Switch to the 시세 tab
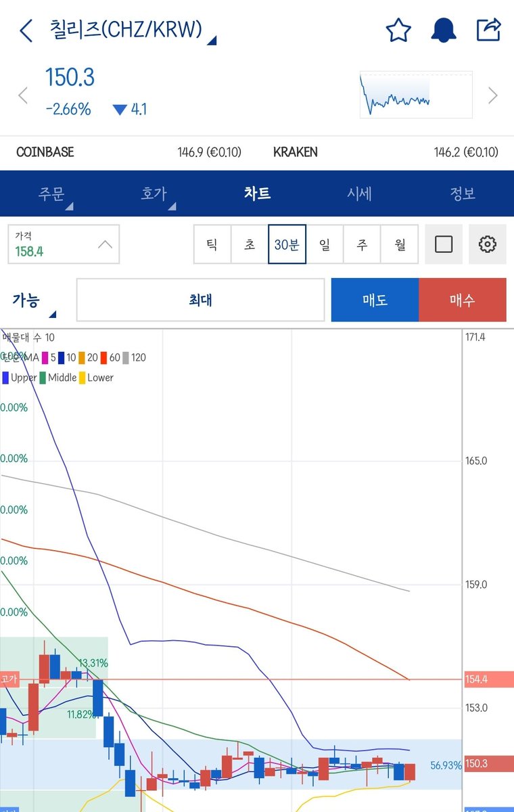 360,194
